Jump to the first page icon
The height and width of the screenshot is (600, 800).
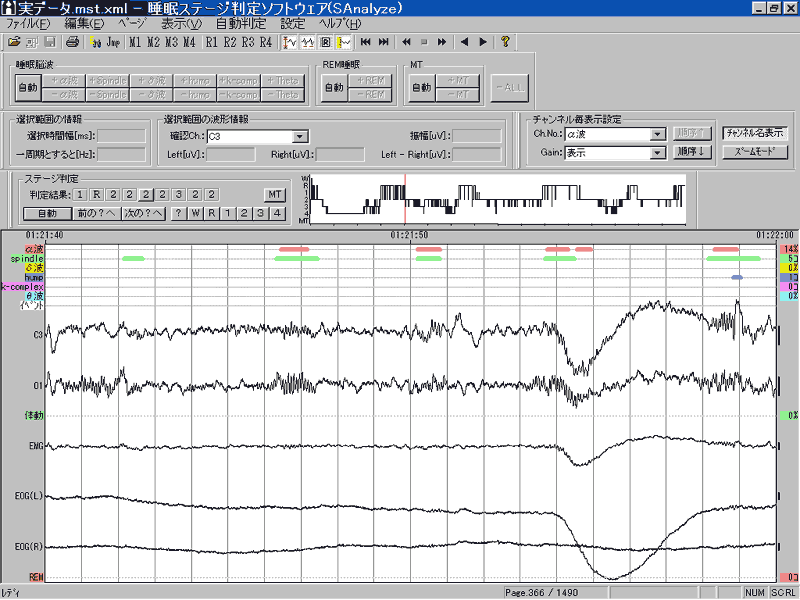tap(365, 42)
